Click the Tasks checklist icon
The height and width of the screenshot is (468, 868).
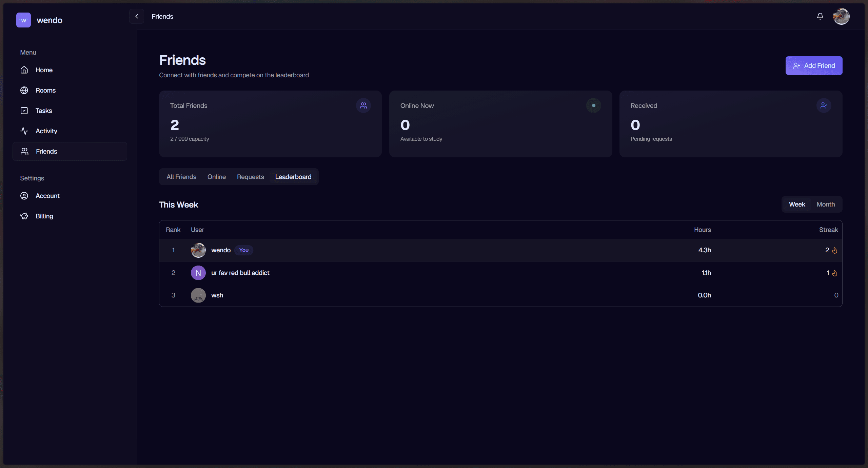point(24,111)
